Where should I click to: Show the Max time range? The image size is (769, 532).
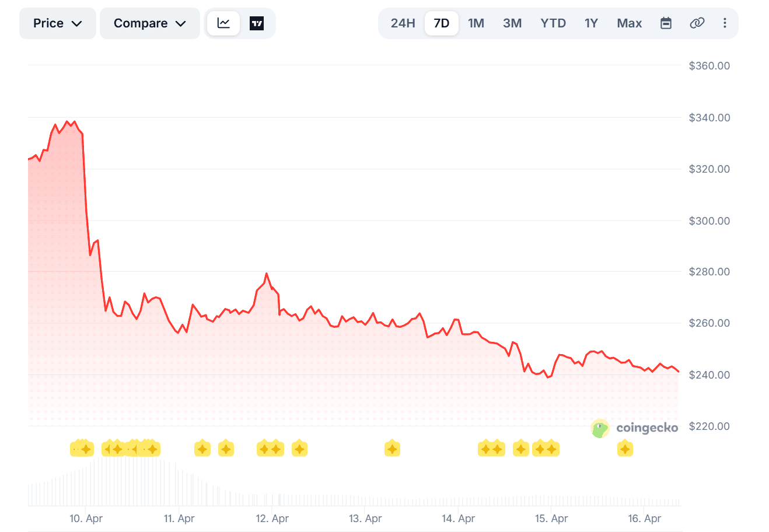[x=629, y=23]
